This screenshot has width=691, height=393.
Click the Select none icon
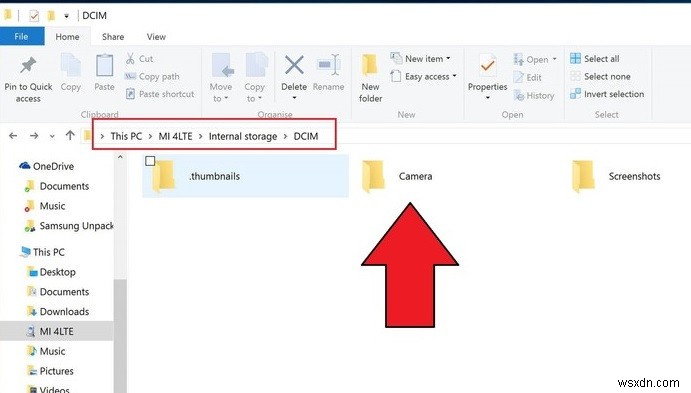click(x=575, y=76)
